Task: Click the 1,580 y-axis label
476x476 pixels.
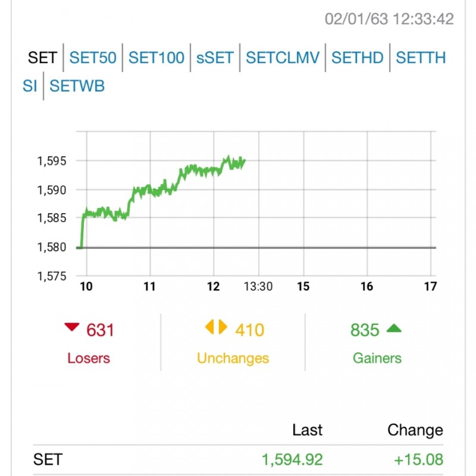Action: click(x=52, y=248)
